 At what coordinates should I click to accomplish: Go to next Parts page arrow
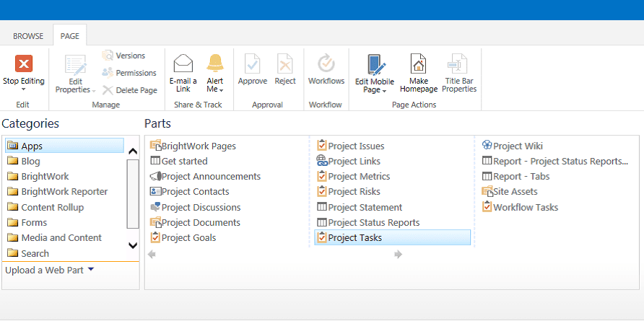coord(398,255)
